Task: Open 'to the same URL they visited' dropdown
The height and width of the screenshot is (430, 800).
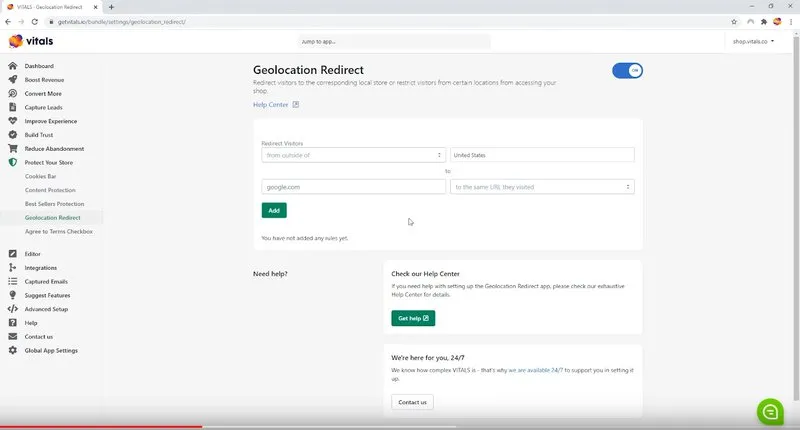Action: coord(542,187)
